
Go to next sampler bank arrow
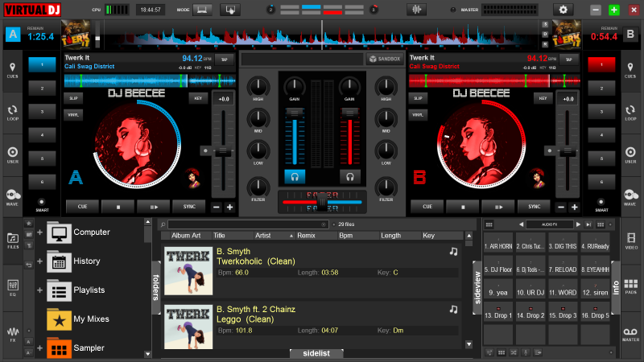coord(578,224)
